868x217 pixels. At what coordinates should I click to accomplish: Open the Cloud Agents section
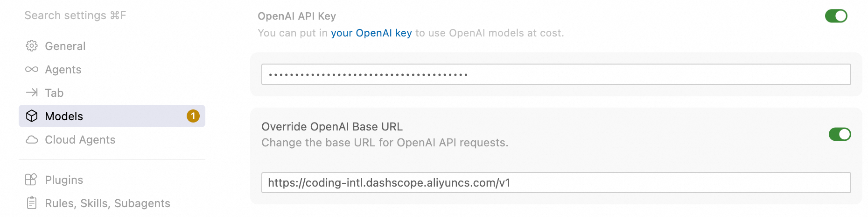point(80,140)
